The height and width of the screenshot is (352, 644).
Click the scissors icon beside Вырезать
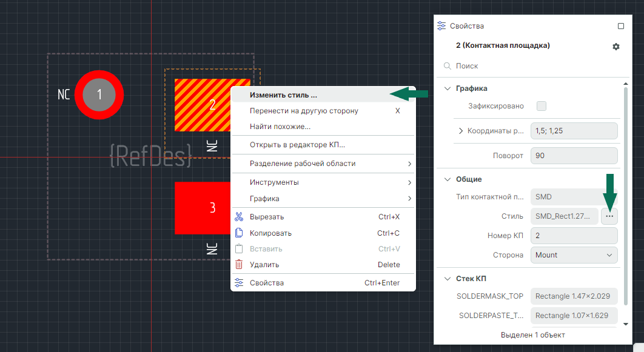[x=239, y=217]
